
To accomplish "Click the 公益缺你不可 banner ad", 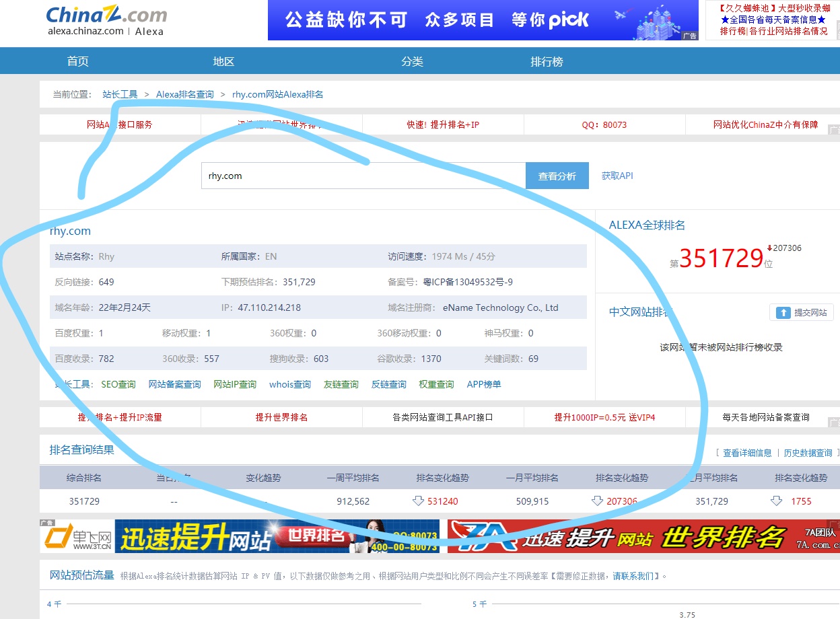I will pos(483,20).
